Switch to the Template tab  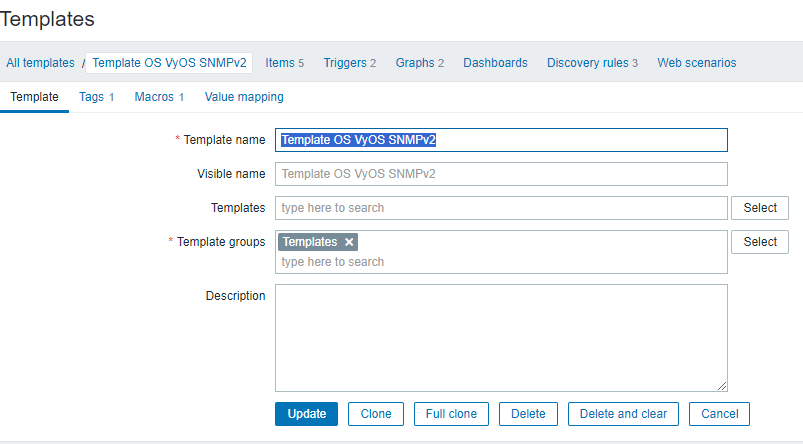click(x=34, y=97)
